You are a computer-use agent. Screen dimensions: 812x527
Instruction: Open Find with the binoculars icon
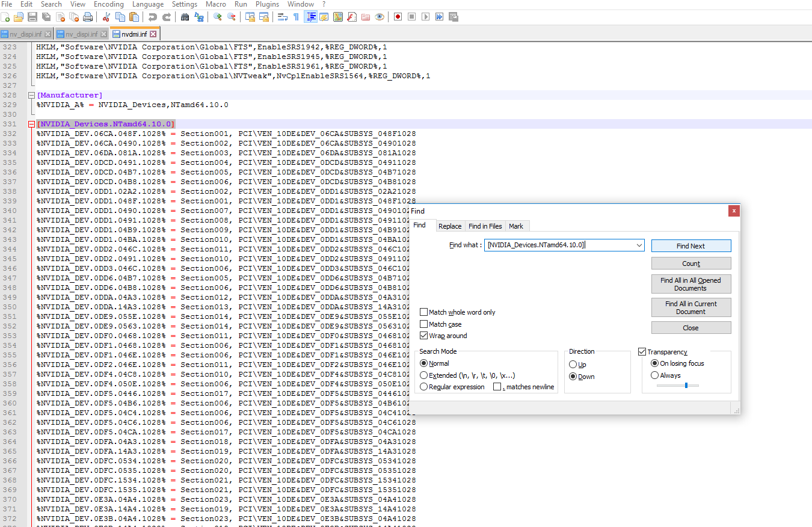coord(185,17)
